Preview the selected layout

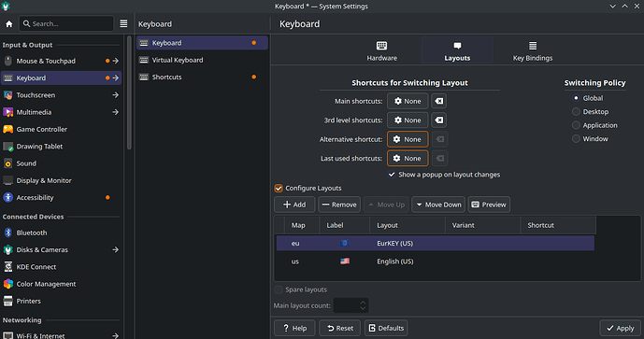(x=489, y=205)
